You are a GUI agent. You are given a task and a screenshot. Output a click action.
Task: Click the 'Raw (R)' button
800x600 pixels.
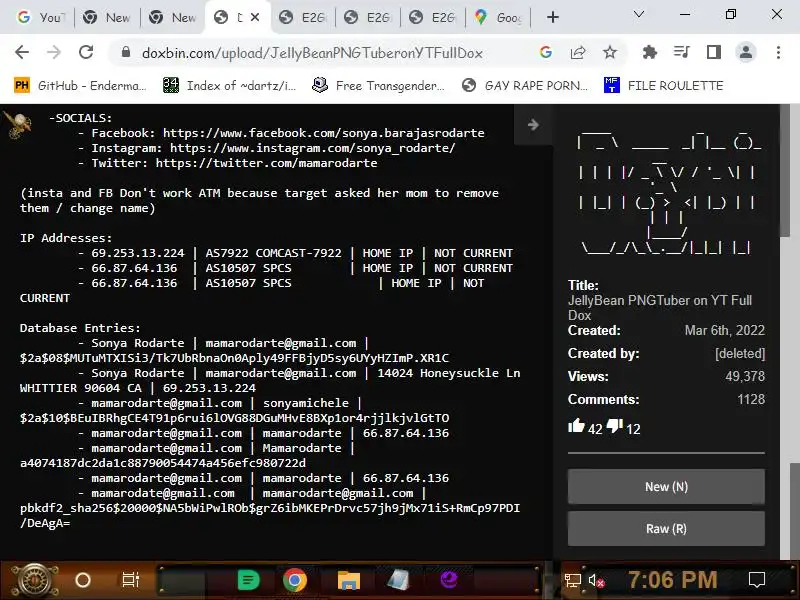666,529
